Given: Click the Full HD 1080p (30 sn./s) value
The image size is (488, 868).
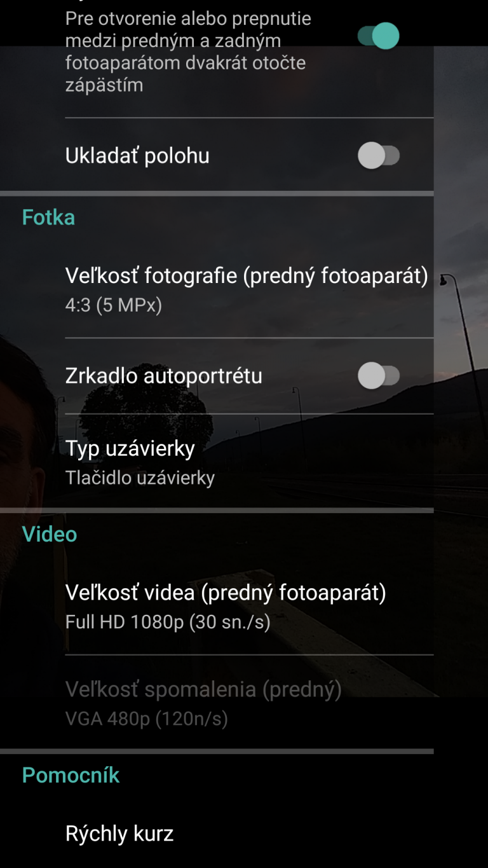Looking at the screenshot, I should tap(168, 622).
